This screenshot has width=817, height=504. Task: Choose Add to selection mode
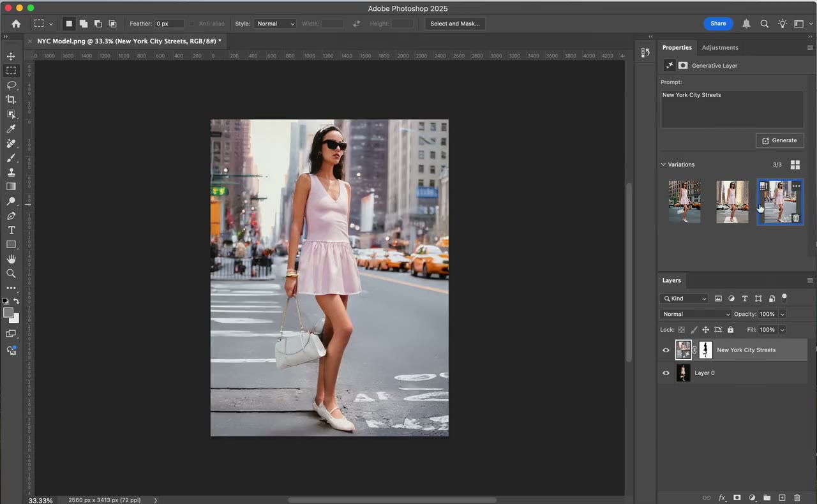click(83, 24)
